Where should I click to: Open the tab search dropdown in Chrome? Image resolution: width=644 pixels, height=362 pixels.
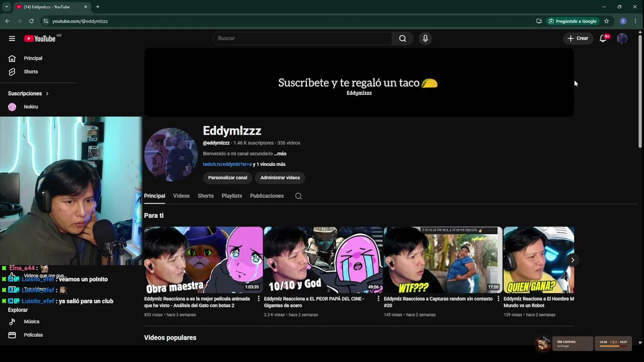click(7, 7)
